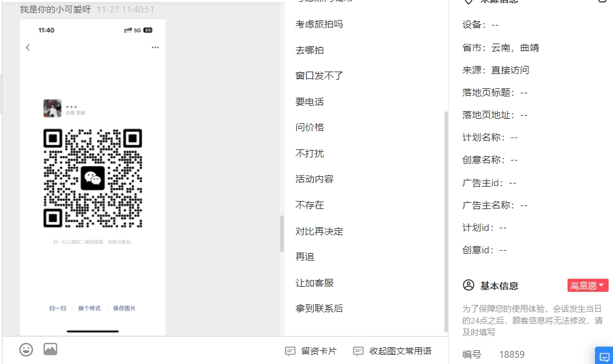The height and width of the screenshot is (364, 613).
Task: Select the 拿到联系后 quick reply
Action: (319, 309)
